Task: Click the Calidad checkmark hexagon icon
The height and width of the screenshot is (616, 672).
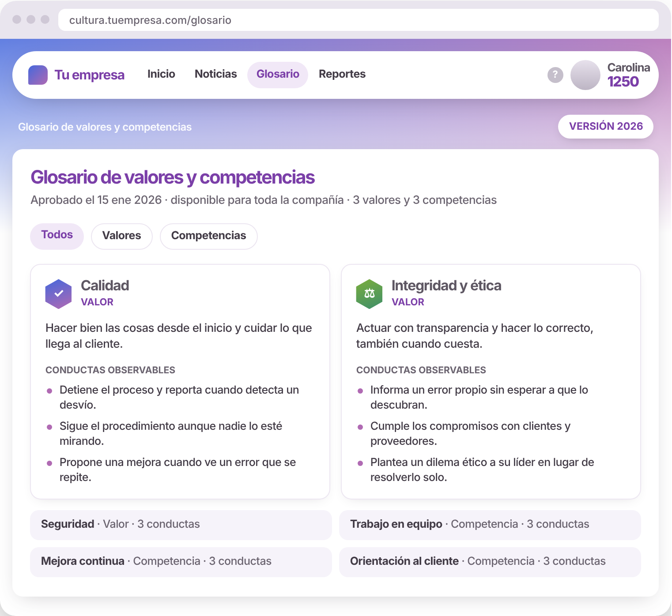Action: pyautogui.click(x=58, y=294)
